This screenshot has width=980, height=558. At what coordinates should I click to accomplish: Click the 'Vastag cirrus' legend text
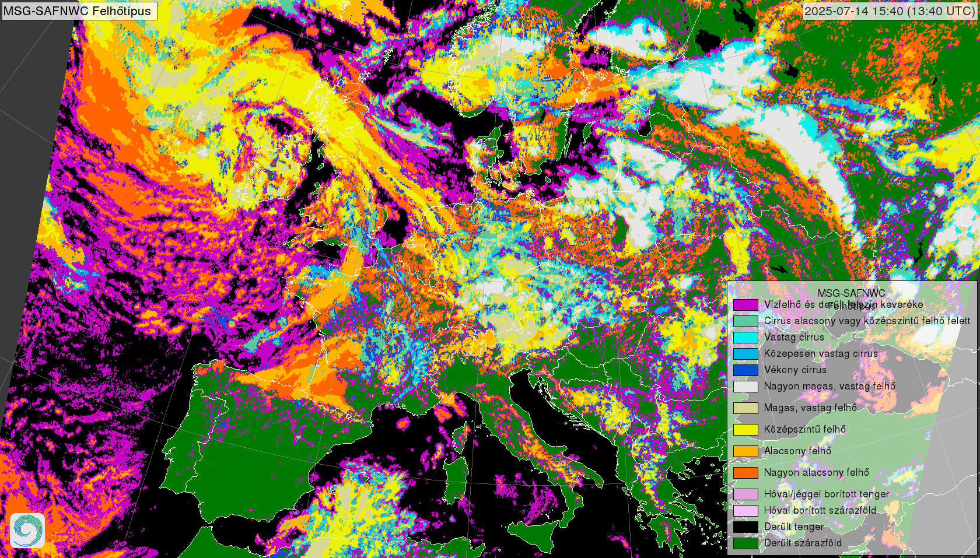794,337
